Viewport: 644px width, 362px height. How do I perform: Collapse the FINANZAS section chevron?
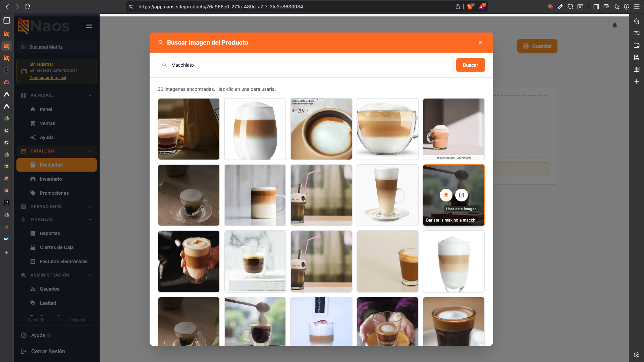point(90,220)
